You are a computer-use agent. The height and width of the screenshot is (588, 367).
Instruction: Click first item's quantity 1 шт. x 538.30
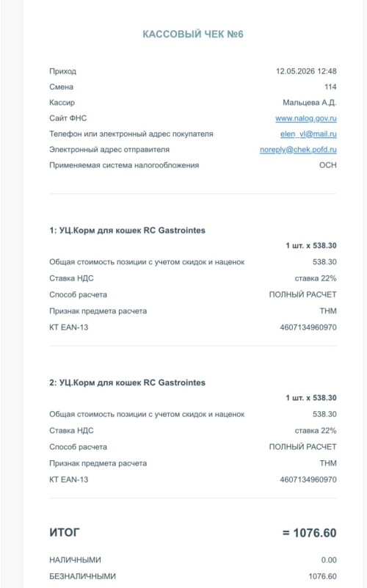tap(311, 246)
